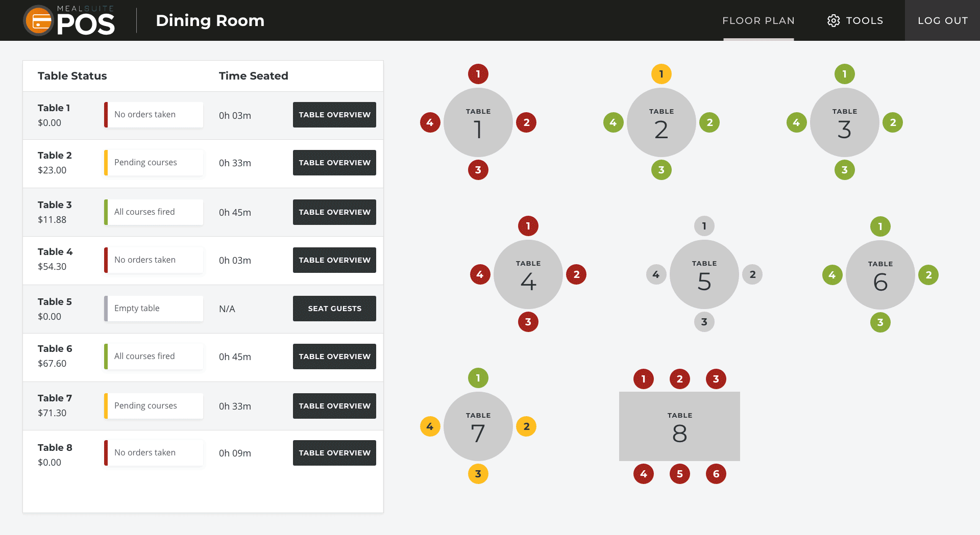
Task: Click the yellow status bar for Table 2
Action: click(x=106, y=162)
